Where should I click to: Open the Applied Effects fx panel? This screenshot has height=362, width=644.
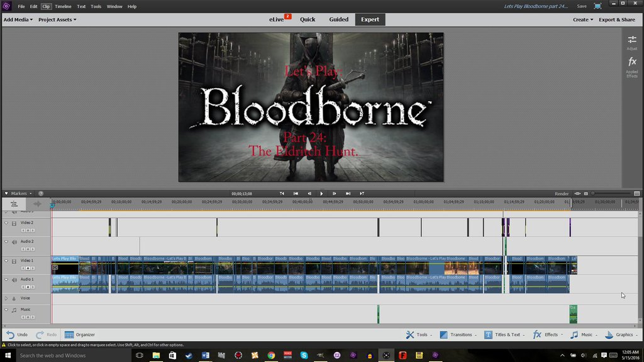coord(631,67)
